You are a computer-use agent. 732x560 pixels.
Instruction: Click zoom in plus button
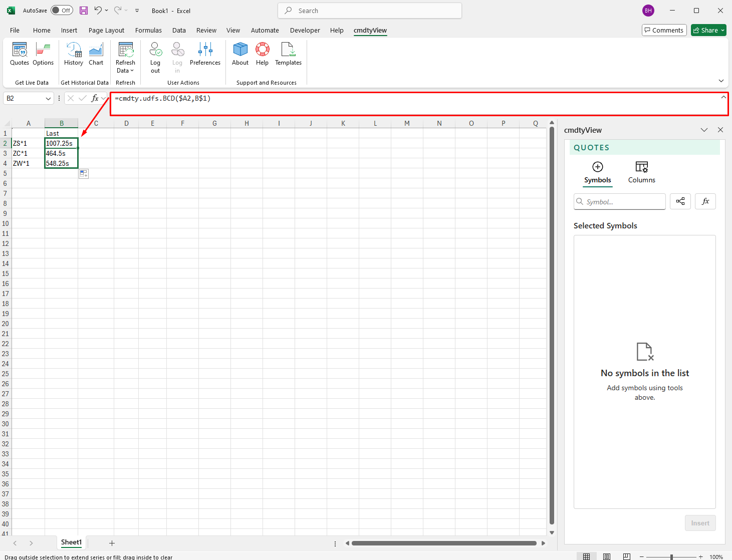coord(701,557)
